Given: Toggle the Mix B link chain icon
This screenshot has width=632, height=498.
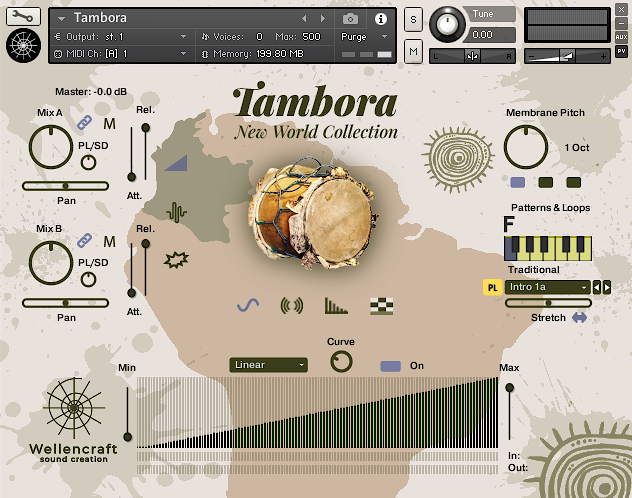Looking at the screenshot, I should (84, 240).
